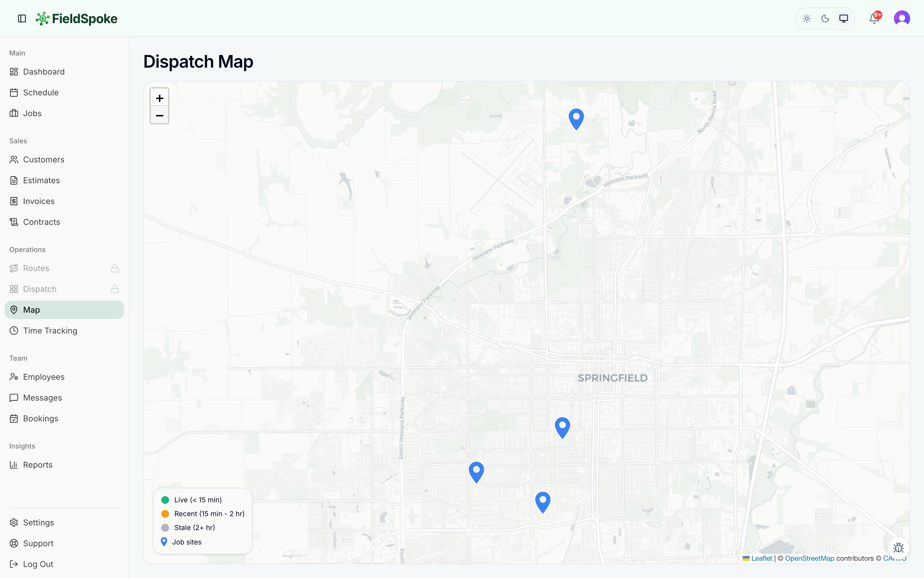Go to Bookings page

coord(64,418)
